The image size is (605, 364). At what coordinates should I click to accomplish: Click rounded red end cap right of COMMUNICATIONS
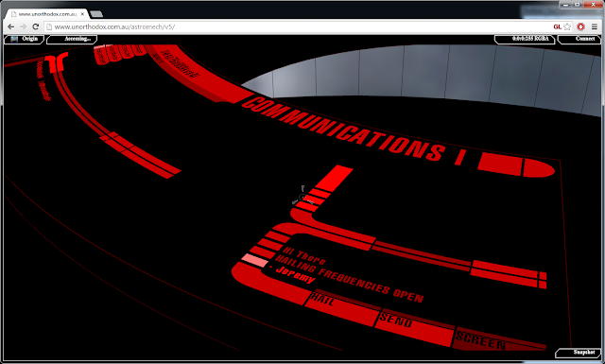538,168
